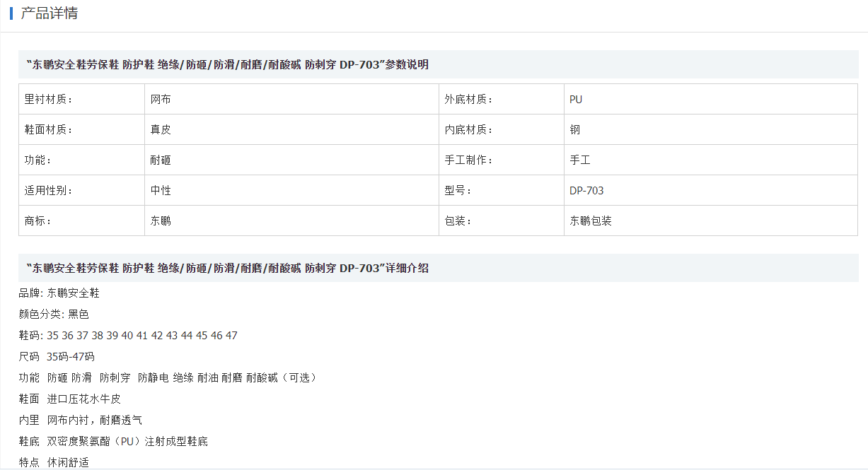Screen dimensions: 868x470
Task: Click the 里衬材质 label cell
Action: 82,100
